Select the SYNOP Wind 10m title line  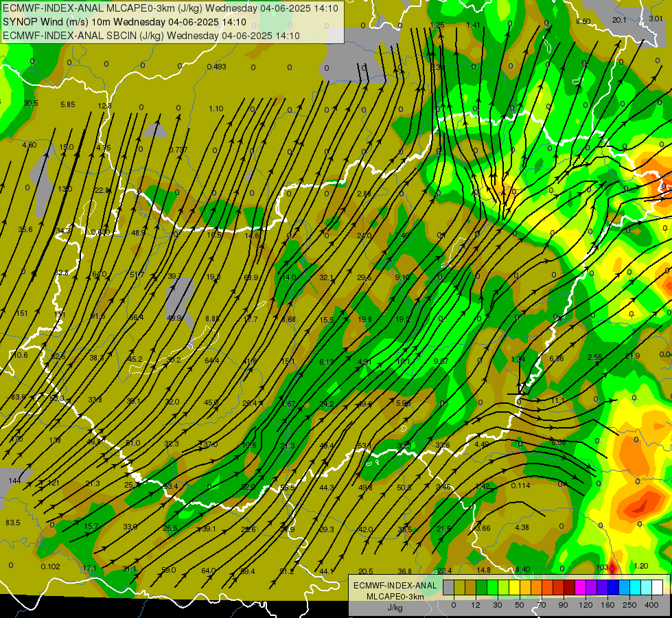click(124, 22)
